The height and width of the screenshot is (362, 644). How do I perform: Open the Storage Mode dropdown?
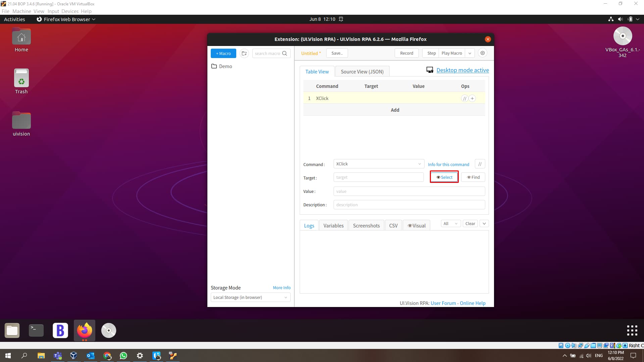tap(250, 297)
